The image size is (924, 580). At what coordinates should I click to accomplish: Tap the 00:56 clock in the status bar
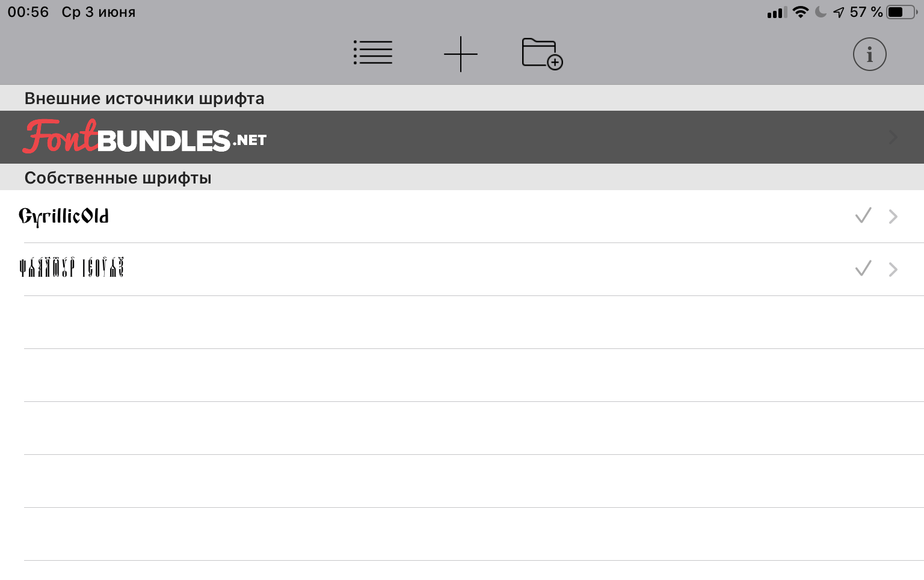(x=28, y=12)
